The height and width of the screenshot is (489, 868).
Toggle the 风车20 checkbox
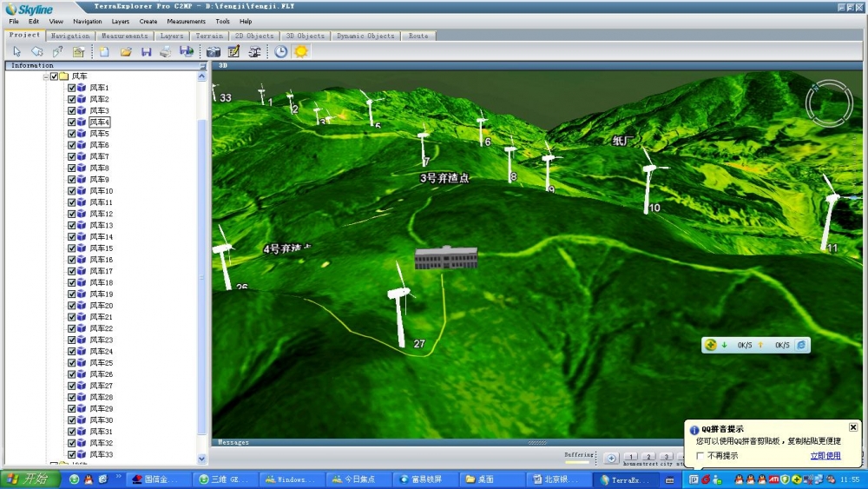pyautogui.click(x=71, y=305)
